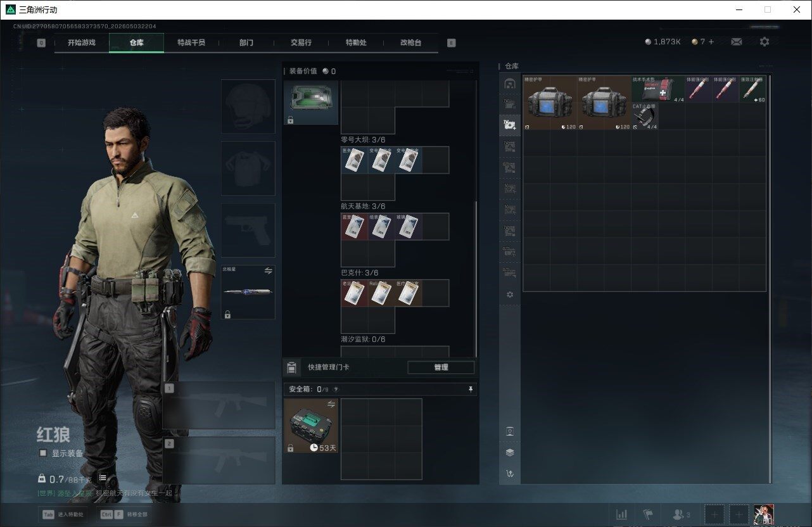Open the warehouse sidebar gear icon
The width and height of the screenshot is (812, 527).
tap(509, 295)
